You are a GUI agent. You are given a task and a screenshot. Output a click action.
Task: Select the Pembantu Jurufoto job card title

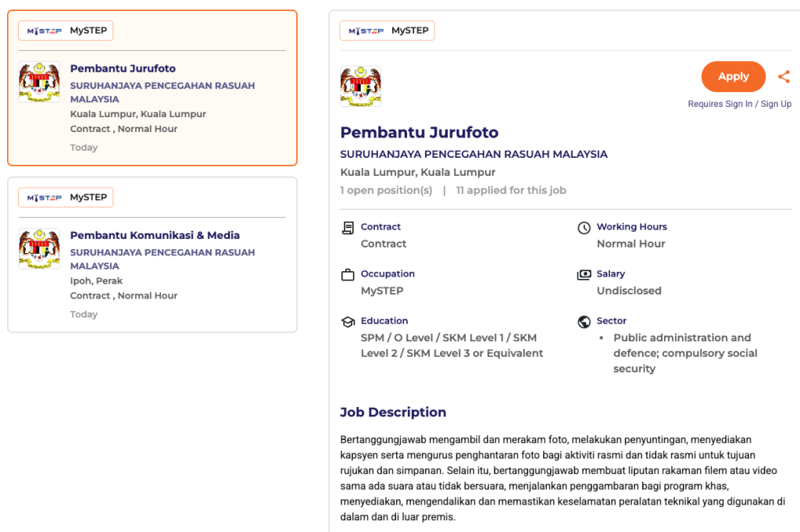(123, 69)
